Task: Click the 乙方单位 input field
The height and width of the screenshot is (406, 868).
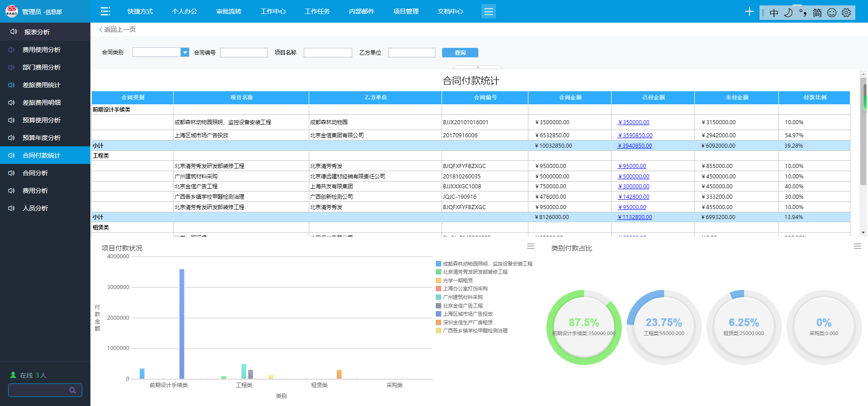Action: (x=411, y=53)
